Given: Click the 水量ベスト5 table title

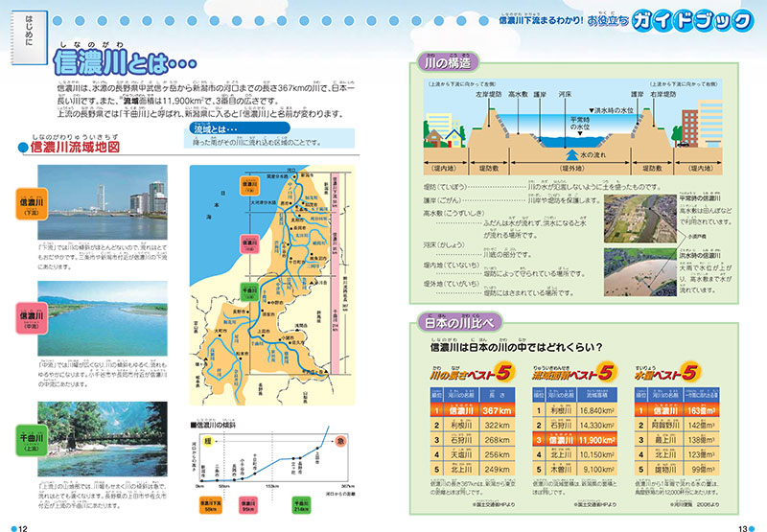Looking at the screenshot, I should click(x=667, y=373).
